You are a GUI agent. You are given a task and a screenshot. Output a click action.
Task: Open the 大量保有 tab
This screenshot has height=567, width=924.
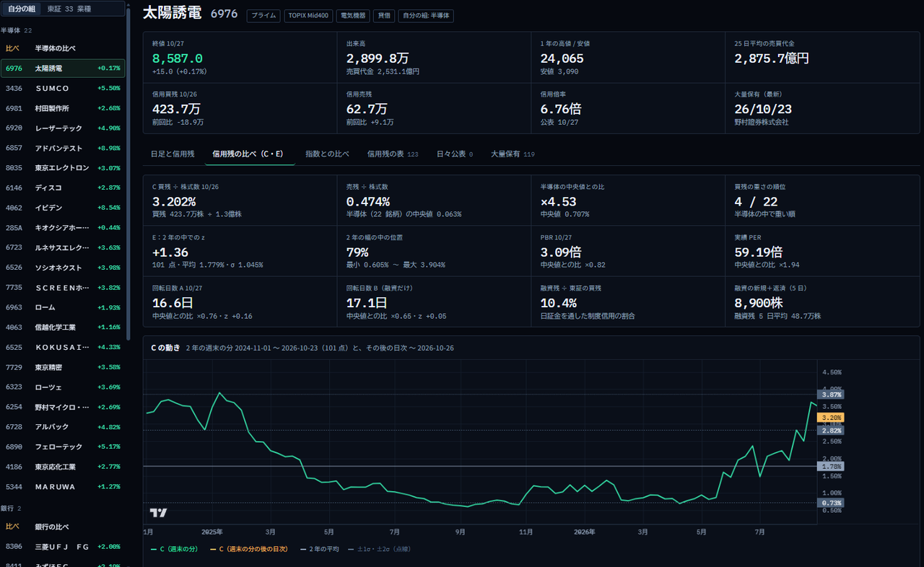[x=513, y=154]
